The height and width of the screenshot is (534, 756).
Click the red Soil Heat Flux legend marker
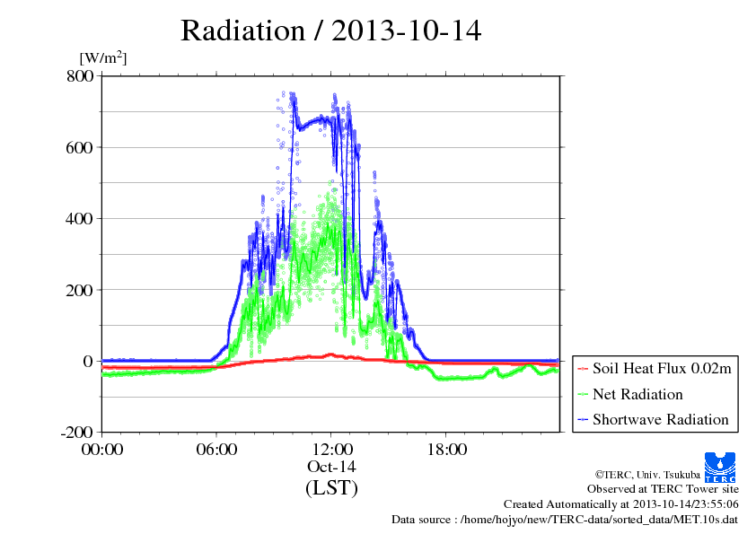[583, 369]
